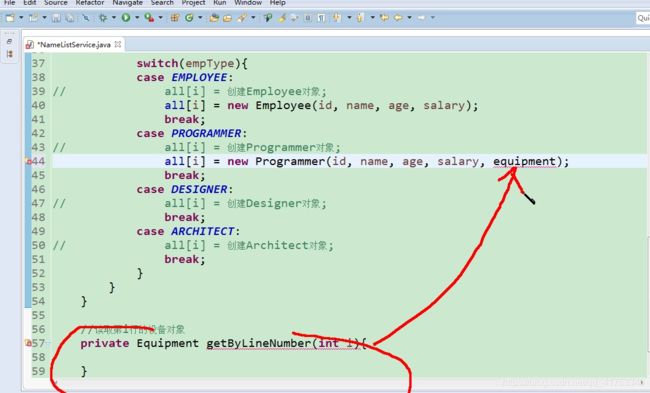Click the Debug bug icon
The width and height of the screenshot is (650, 393).
103,18
